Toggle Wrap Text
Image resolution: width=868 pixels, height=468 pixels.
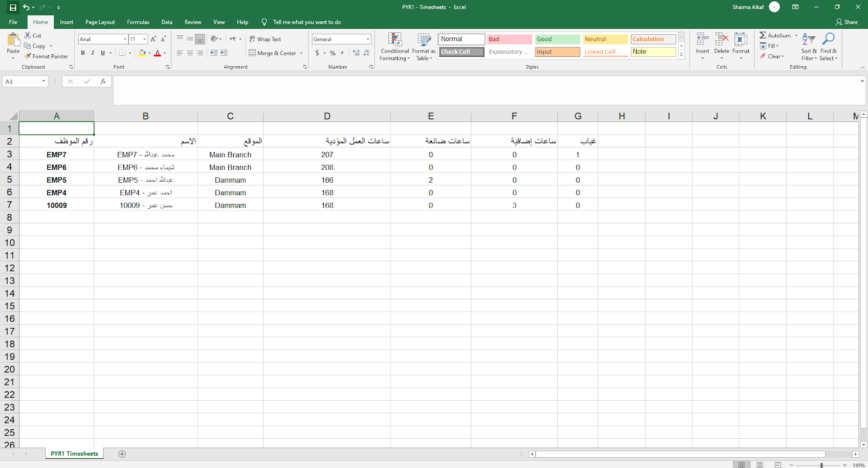click(265, 39)
